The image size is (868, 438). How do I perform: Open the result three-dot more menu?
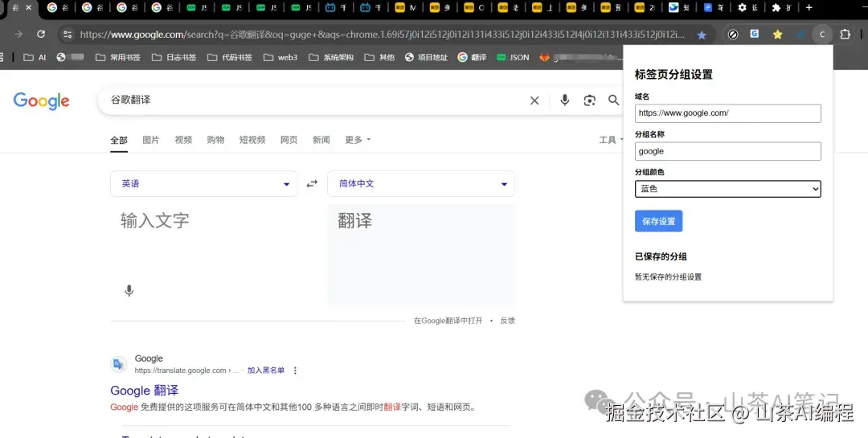(295, 370)
